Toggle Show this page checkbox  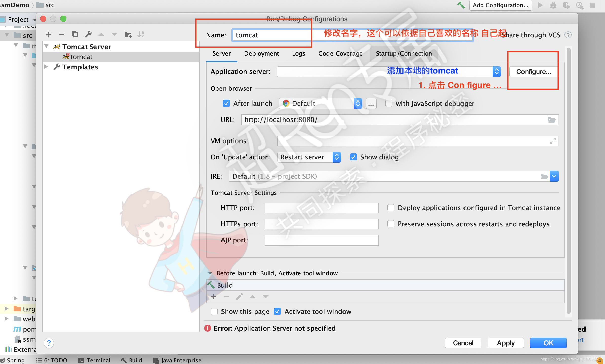tap(214, 311)
